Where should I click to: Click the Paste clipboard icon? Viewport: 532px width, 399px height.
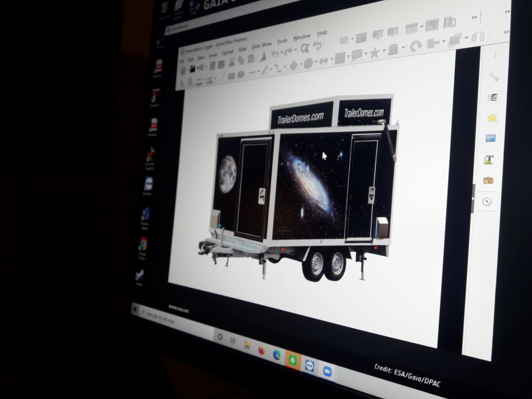click(x=251, y=59)
